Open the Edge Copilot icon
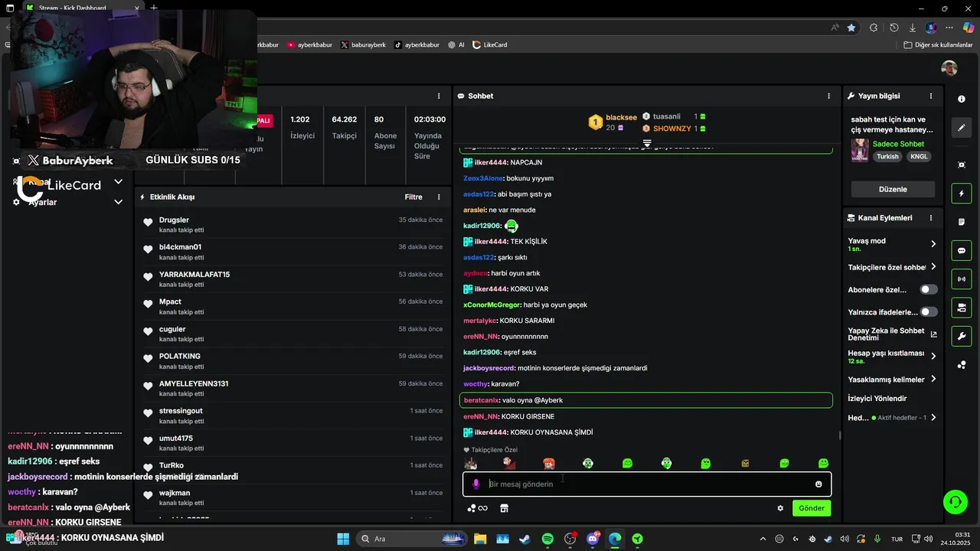980x551 pixels. point(968,28)
